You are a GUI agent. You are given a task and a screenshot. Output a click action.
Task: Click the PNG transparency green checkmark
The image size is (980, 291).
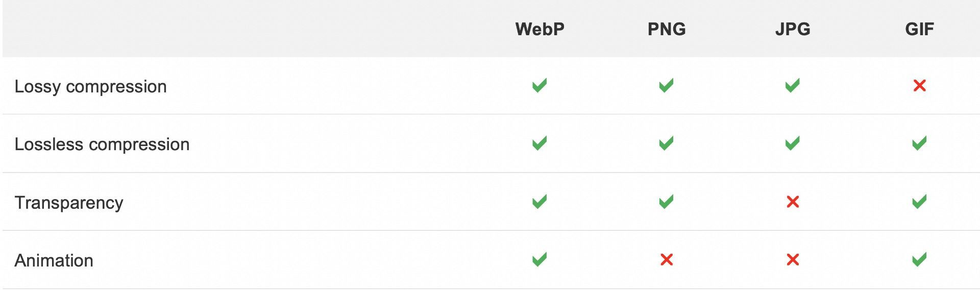point(666,202)
